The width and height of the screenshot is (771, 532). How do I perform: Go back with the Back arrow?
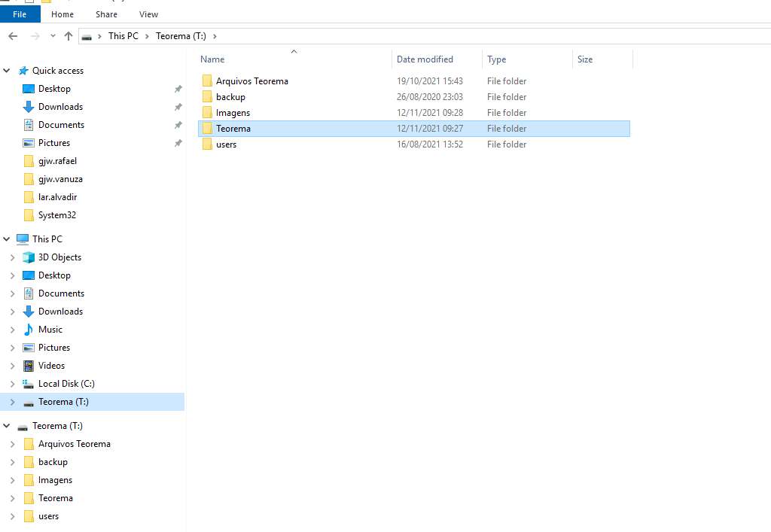[14, 36]
